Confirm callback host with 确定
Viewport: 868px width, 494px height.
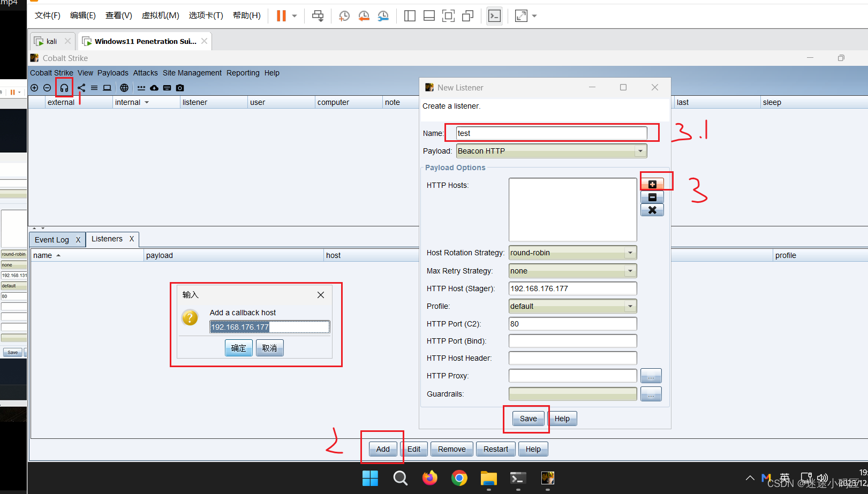pyautogui.click(x=239, y=348)
